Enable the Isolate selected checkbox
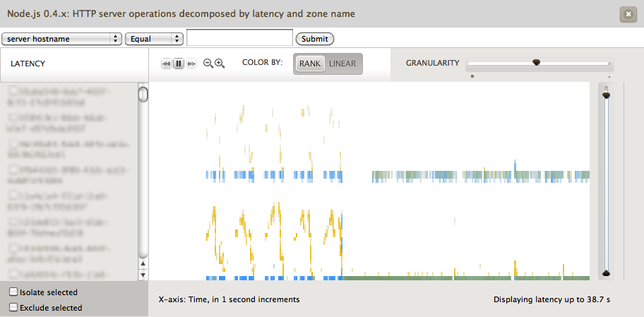Screen dimensions: 644x317 [x=13, y=292]
